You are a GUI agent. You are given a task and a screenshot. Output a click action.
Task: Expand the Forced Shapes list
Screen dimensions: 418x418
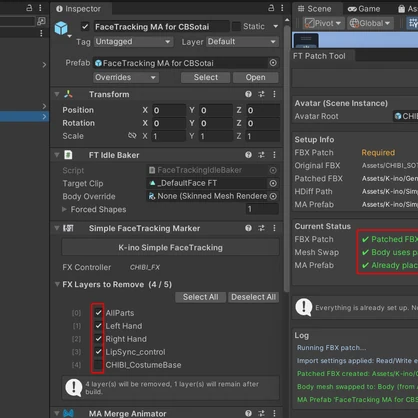click(64, 209)
